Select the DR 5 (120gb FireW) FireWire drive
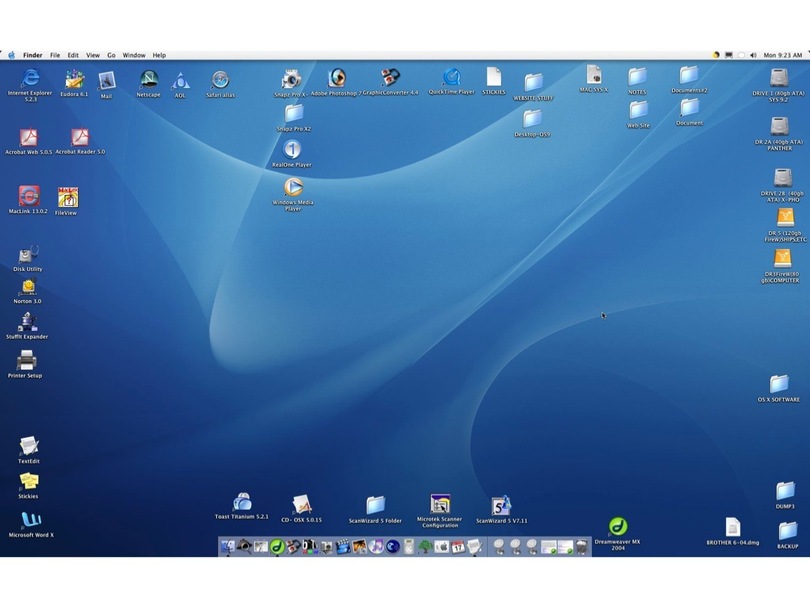The height and width of the screenshot is (608, 810). [785, 217]
